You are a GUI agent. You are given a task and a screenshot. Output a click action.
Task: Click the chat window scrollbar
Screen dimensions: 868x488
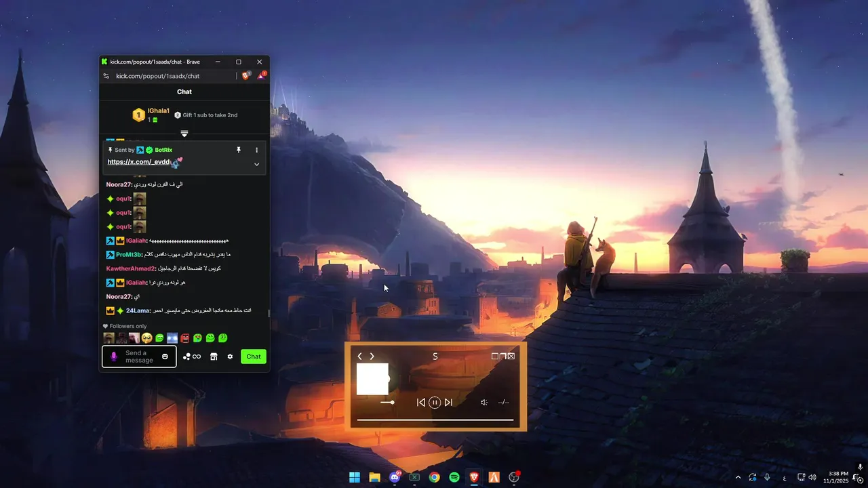269,313
